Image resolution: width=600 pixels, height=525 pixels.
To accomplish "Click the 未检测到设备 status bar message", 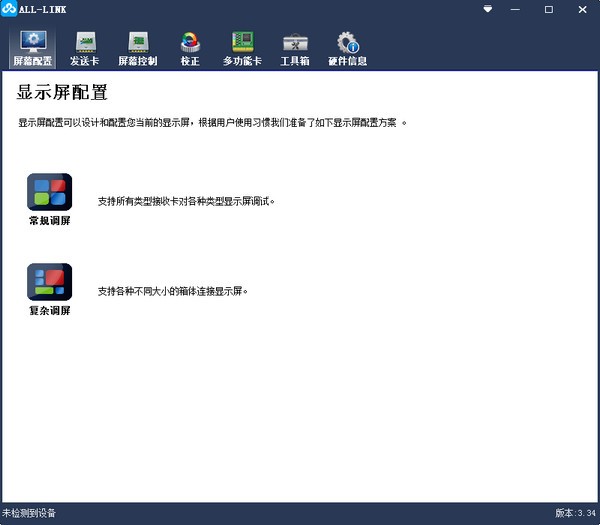I will point(30,513).
